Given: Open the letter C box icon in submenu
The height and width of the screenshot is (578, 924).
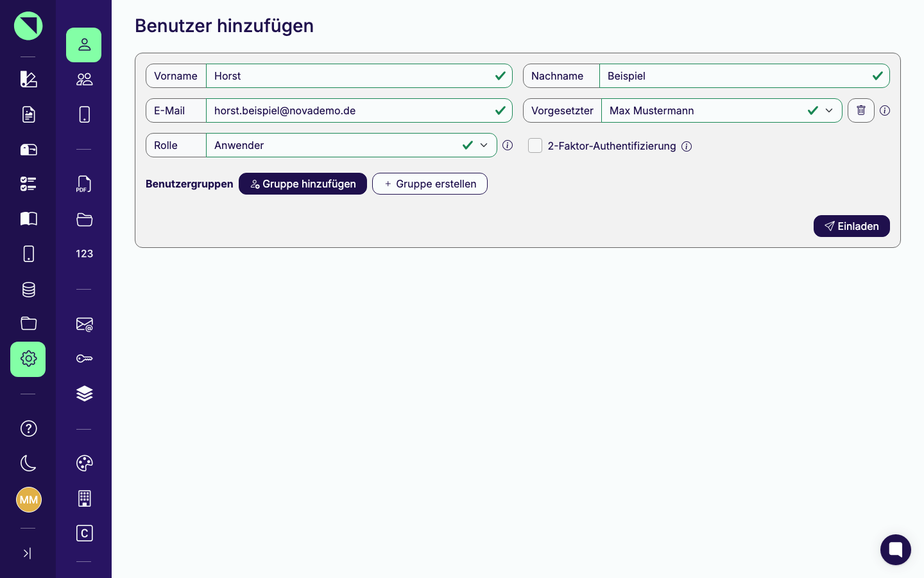Looking at the screenshot, I should (x=84, y=533).
